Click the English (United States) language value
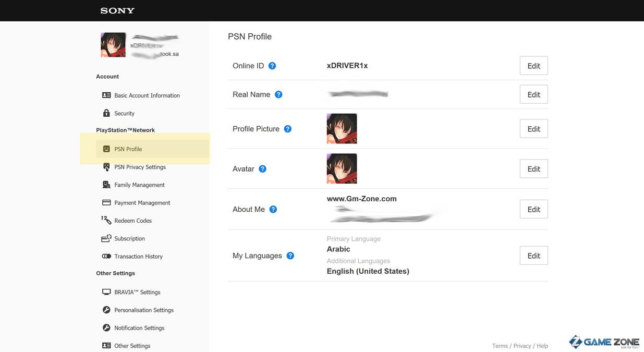The image size is (644, 352). [368, 271]
